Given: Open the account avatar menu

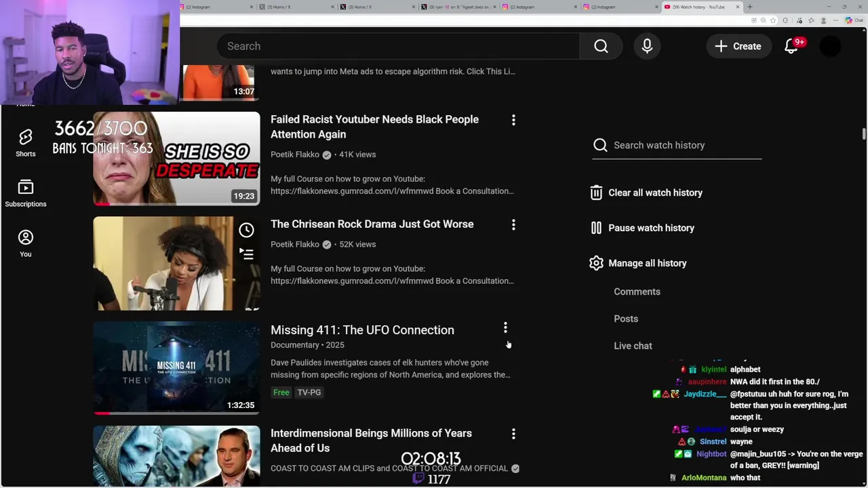Looking at the screenshot, I should pyautogui.click(x=830, y=46).
